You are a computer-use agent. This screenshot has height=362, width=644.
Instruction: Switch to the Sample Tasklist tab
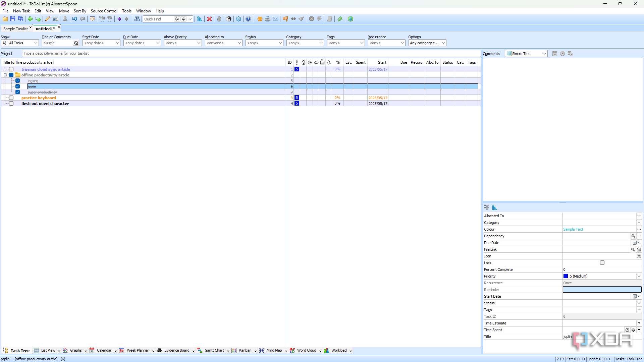coord(15,29)
